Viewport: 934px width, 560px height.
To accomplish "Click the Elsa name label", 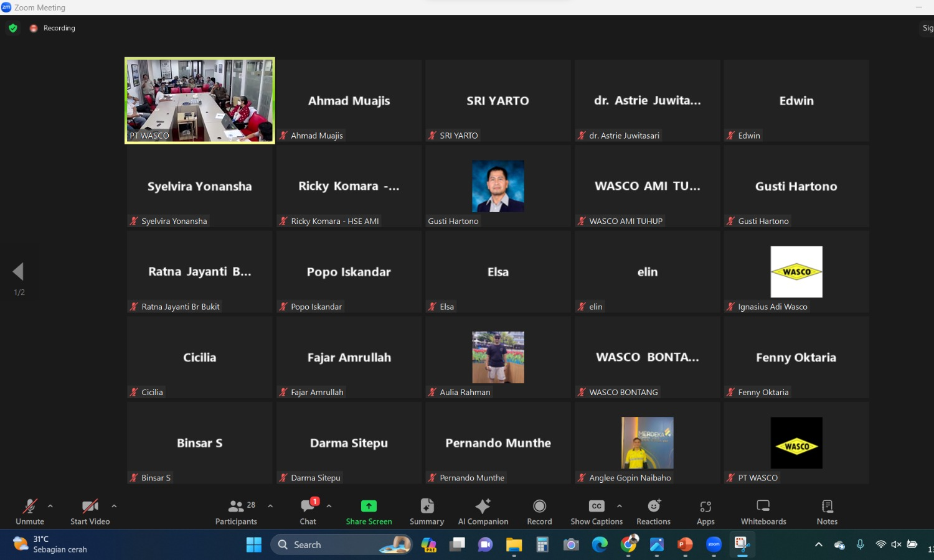I will (447, 307).
